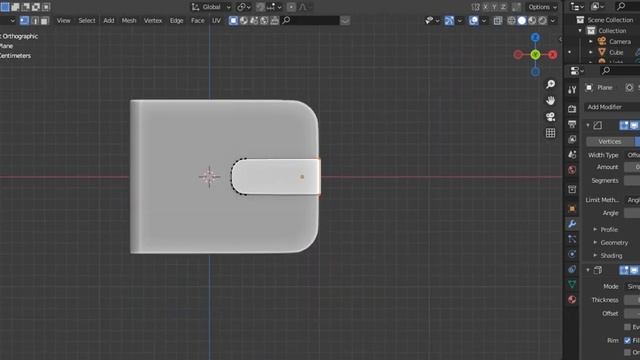Select face select mode
This screenshot has height=360, width=640.
pyautogui.click(x=44, y=20)
